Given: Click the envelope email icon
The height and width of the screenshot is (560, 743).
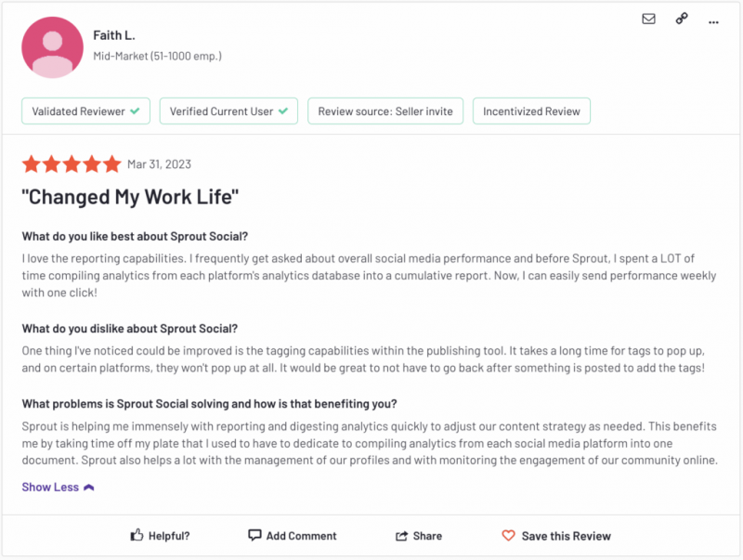Looking at the screenshot, I should click(648, 19).
